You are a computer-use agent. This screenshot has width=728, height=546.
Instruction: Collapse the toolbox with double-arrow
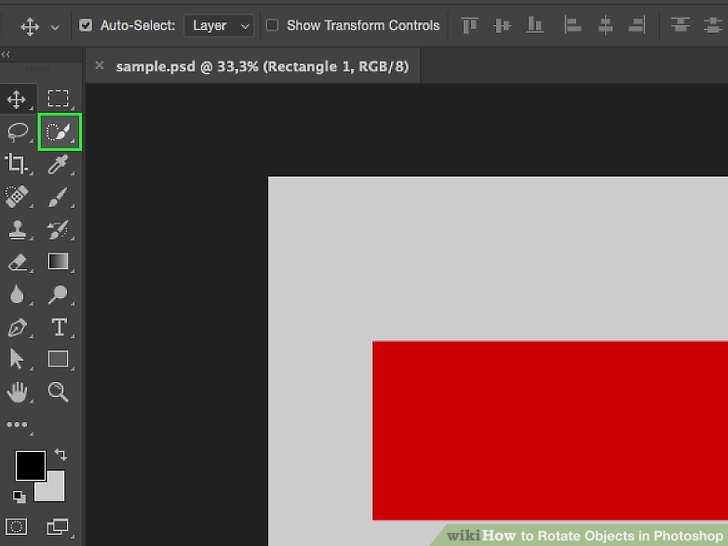coord(6,54)
